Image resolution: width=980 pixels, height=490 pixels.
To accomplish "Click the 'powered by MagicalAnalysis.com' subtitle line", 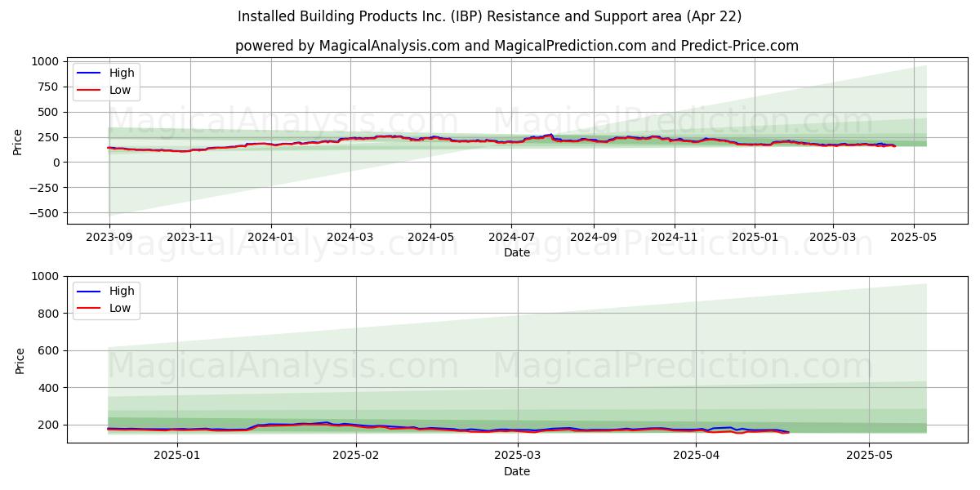I will tap(517, 46).
